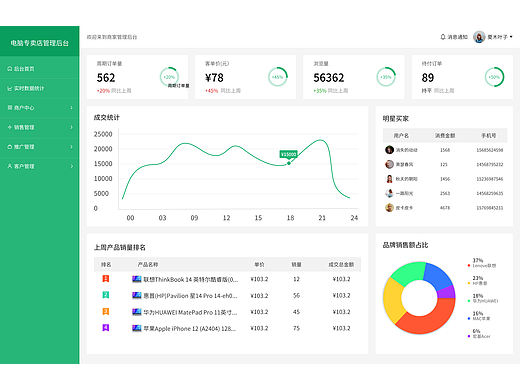The width and height of the screenshot is (520, 390).
Task: Click the person icon beside 客户管理
Action: tap(10, 166)
